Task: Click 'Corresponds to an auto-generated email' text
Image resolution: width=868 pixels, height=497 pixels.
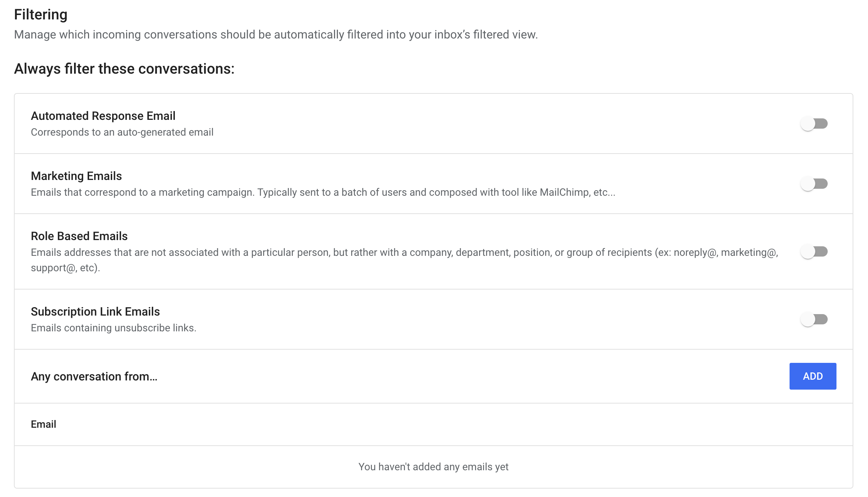Action: click(122, 132)
